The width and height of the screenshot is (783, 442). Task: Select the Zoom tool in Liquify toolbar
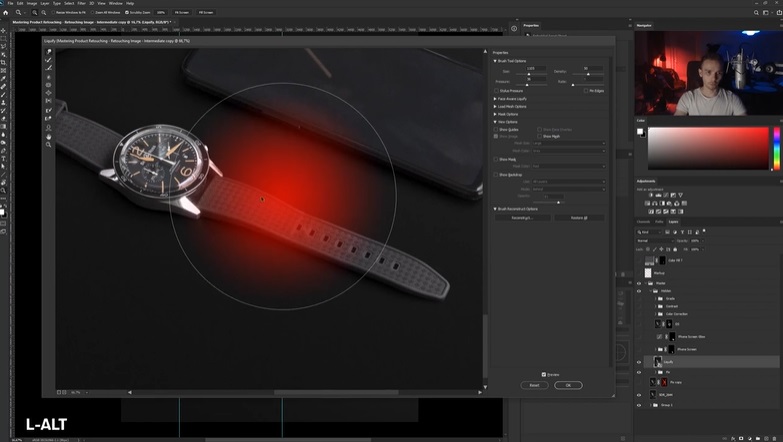pos(48,144)
